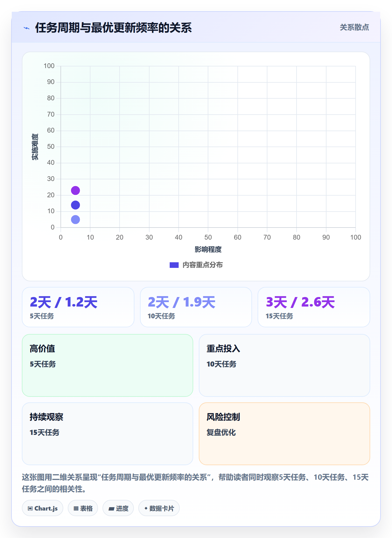Click the 10天任务 label under 2天 / 1.9天
Image resolution: width=392 pixels, height=538 pixels.
[x=161, y=316]
